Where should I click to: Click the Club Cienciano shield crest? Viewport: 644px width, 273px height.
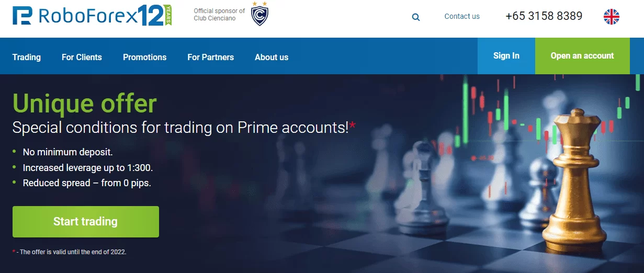click(x=259, y=14)
